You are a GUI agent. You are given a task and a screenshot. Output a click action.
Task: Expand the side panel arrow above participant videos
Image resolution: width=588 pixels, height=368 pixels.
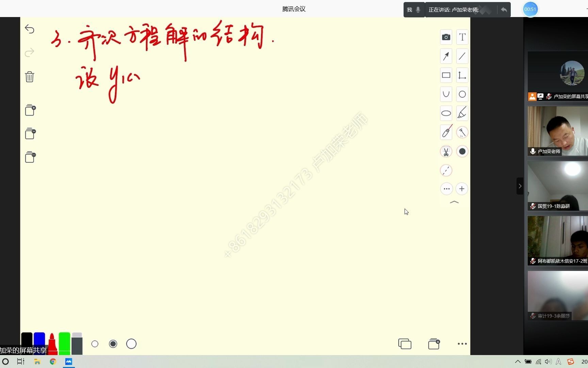pos(520,186)
